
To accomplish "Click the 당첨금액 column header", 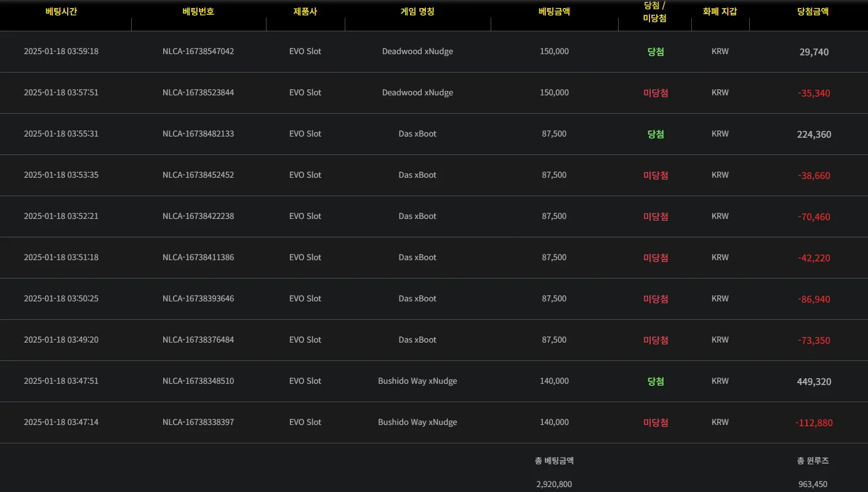I will coord(813,12).
